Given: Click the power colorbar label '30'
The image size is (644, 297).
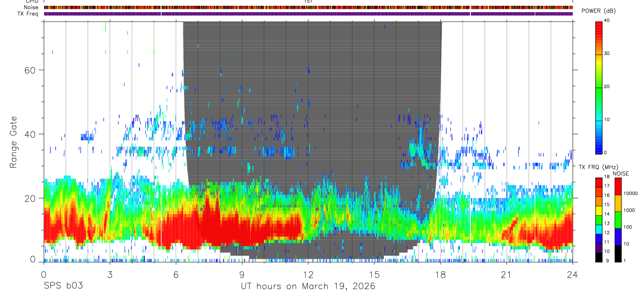Looking at the screenshot, I should pyautogui.click(x=607, y=53).
